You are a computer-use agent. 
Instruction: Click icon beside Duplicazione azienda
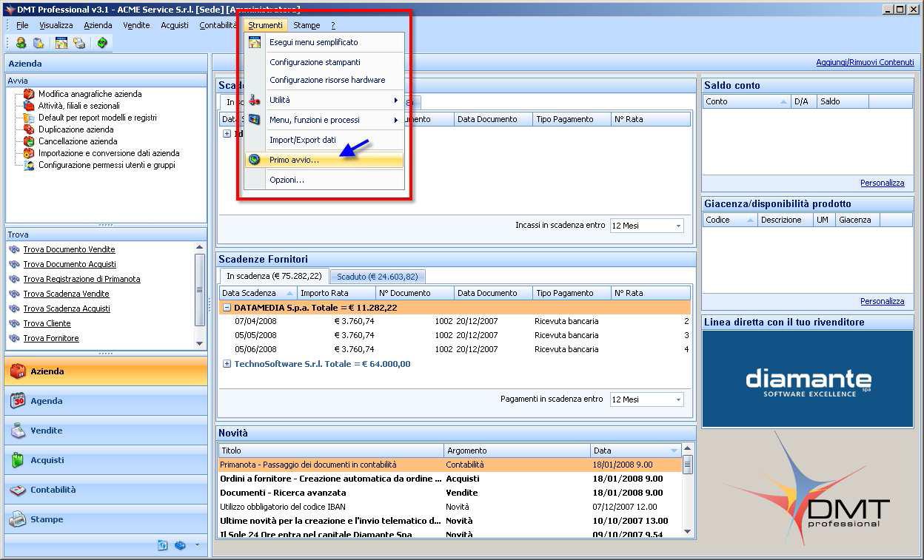(x=29, y=129)
